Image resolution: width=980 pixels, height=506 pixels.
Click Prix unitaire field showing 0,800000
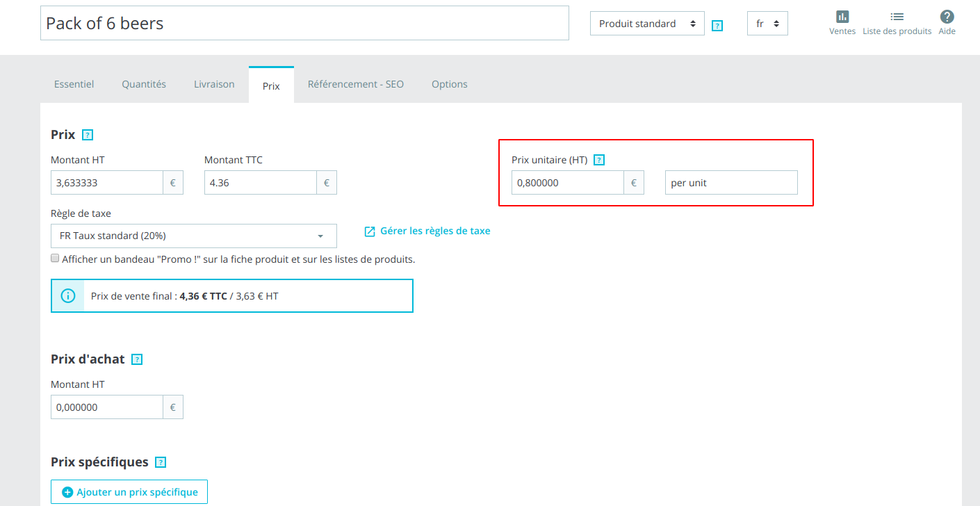pos(568,183)
